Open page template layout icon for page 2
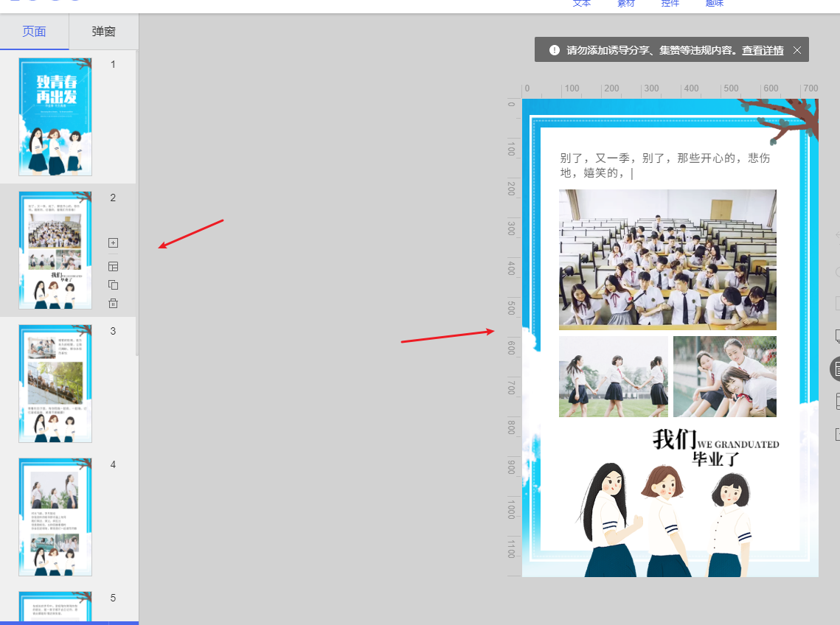Image resolution: width=840 pixels, height=625 pixels. click(113, 266)
